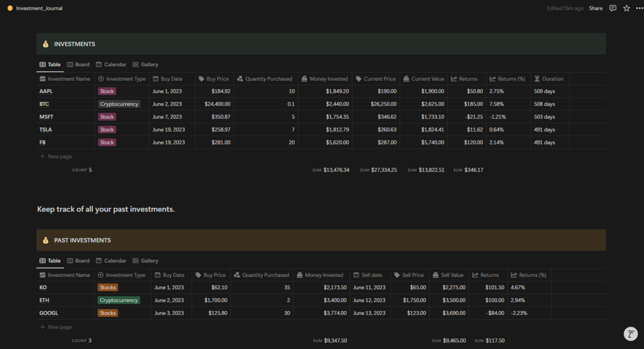This screenshot has height=349, width=644.
Task: Open the KO past investment row
Action: [x=43, y=287]
